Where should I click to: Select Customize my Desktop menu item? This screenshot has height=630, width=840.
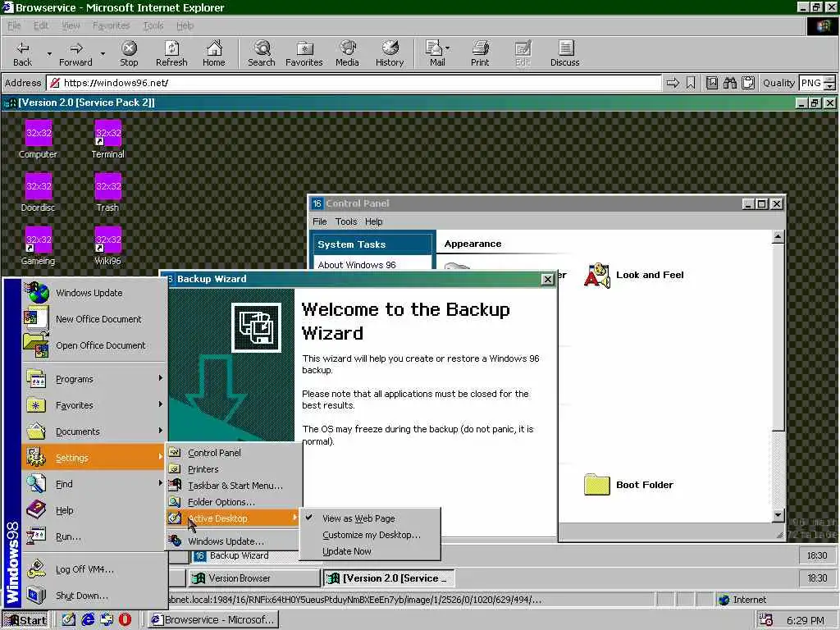pos(370,535)
